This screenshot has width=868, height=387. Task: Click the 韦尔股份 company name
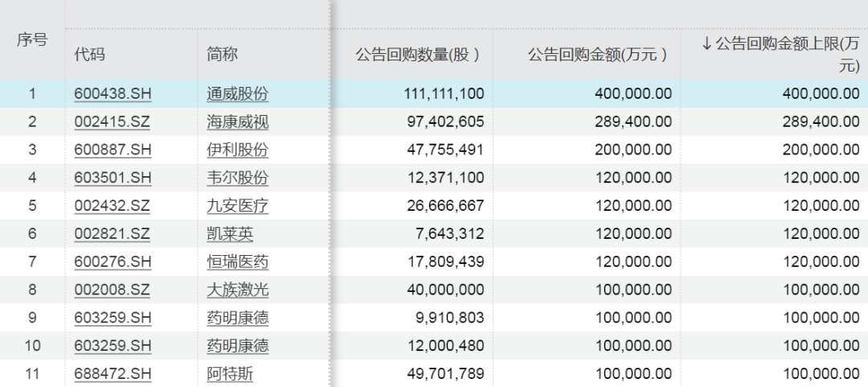237,178
